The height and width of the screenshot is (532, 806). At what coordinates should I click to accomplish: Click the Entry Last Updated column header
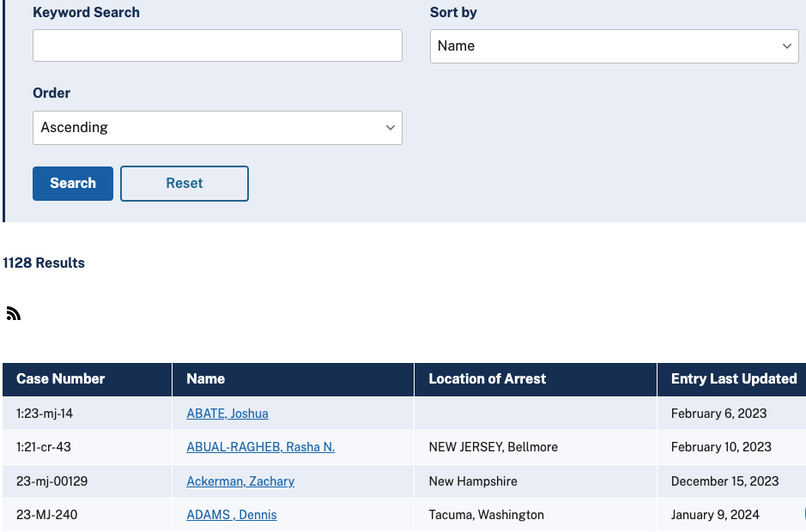tap(731, 379)
